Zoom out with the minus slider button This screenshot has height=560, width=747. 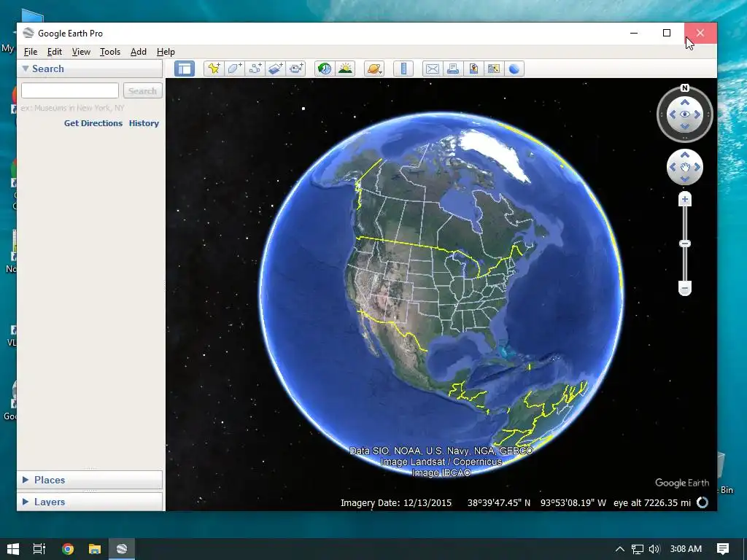684,288
